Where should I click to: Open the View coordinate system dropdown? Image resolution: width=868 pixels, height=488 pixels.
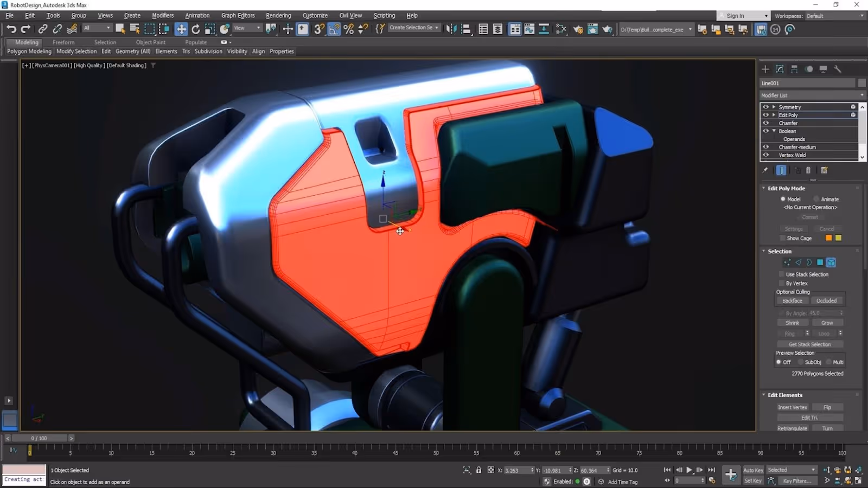click(247, 28)
